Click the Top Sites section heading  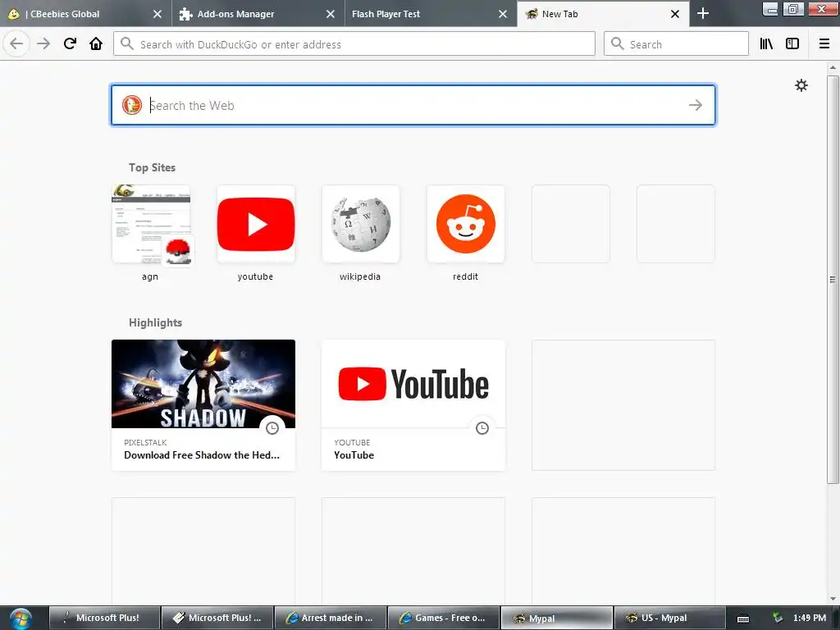tap(152, 167)
